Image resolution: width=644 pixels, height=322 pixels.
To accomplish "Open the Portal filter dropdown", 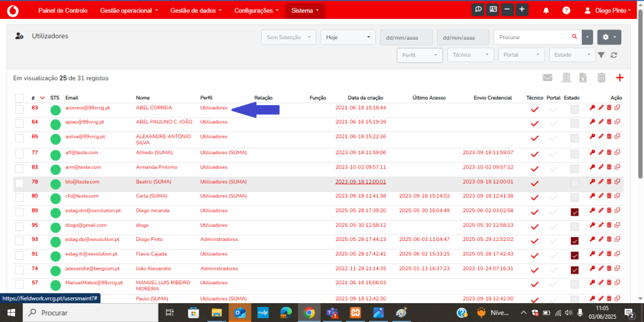I will (521, 55).
